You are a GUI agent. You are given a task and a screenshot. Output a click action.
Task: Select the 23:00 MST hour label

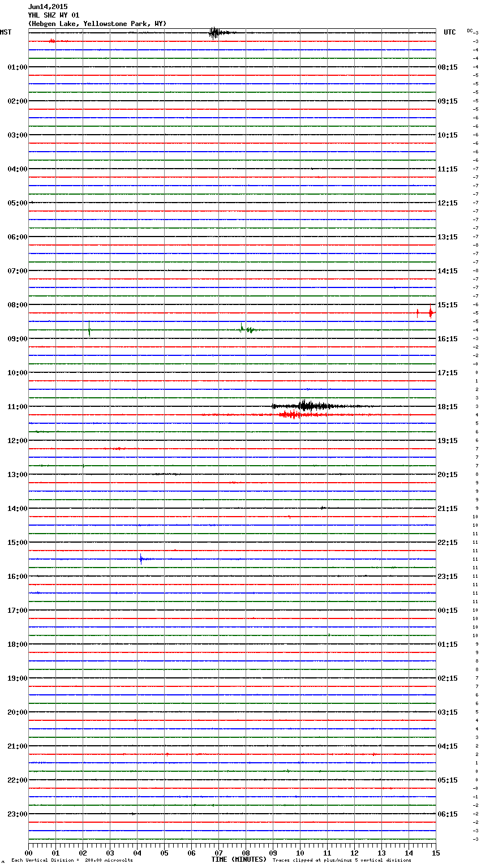pyautogui.click(x=18, y=814)
